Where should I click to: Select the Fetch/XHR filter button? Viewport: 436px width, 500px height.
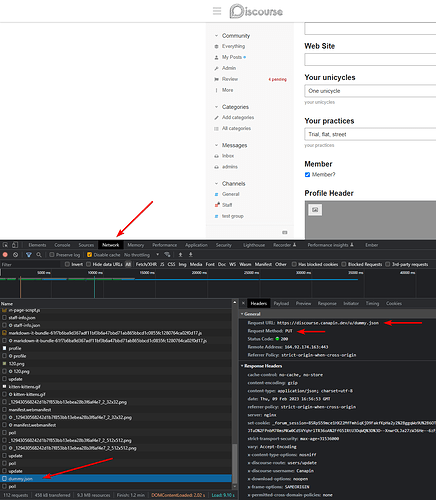146,264
